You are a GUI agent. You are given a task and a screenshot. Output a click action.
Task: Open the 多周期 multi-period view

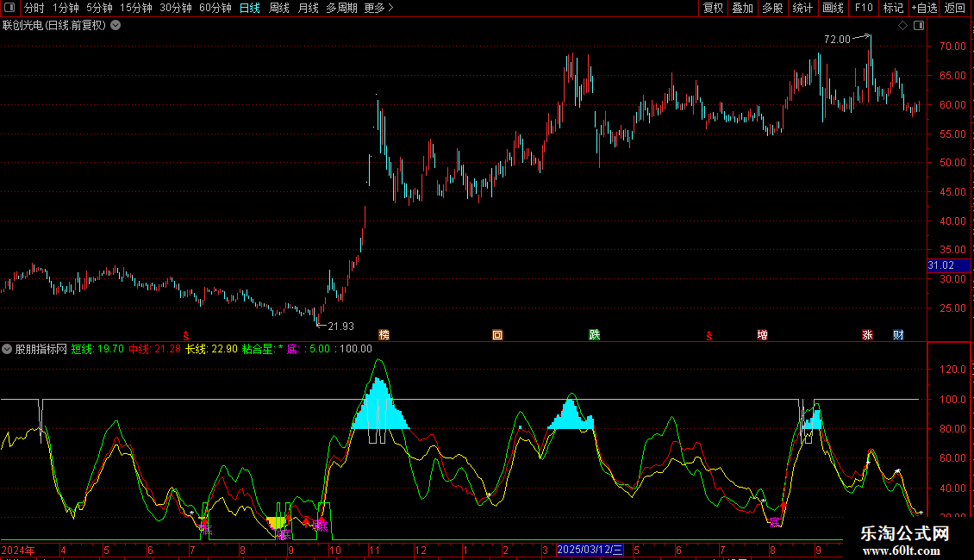point(341,8)
